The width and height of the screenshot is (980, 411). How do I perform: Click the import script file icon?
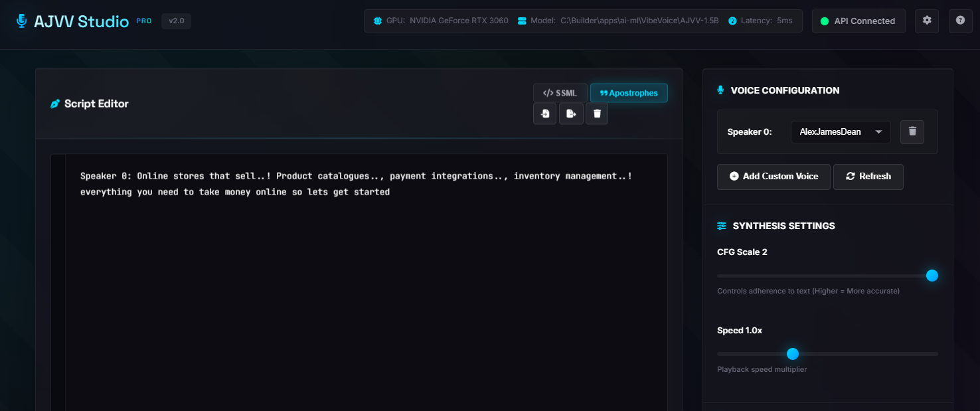click(544, 113)
